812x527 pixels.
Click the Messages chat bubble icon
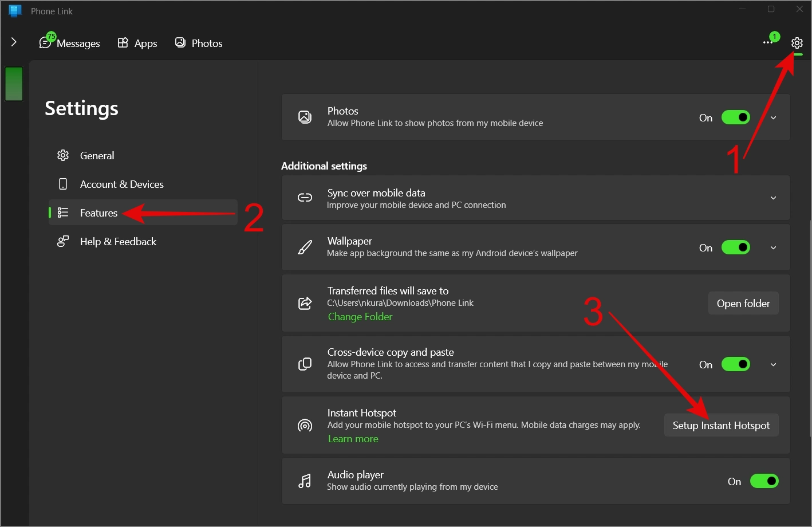pyautogui.click(x=45, y=43)
